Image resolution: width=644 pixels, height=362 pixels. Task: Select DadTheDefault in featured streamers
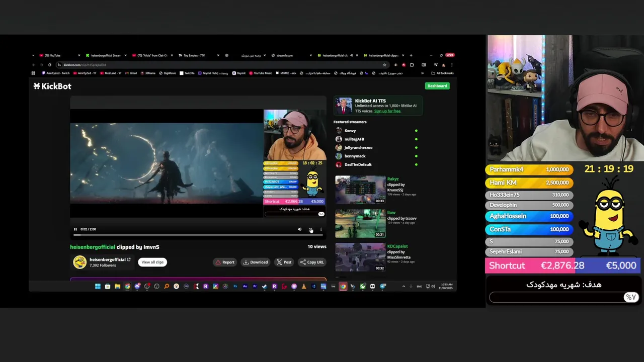tap(377, 164)
